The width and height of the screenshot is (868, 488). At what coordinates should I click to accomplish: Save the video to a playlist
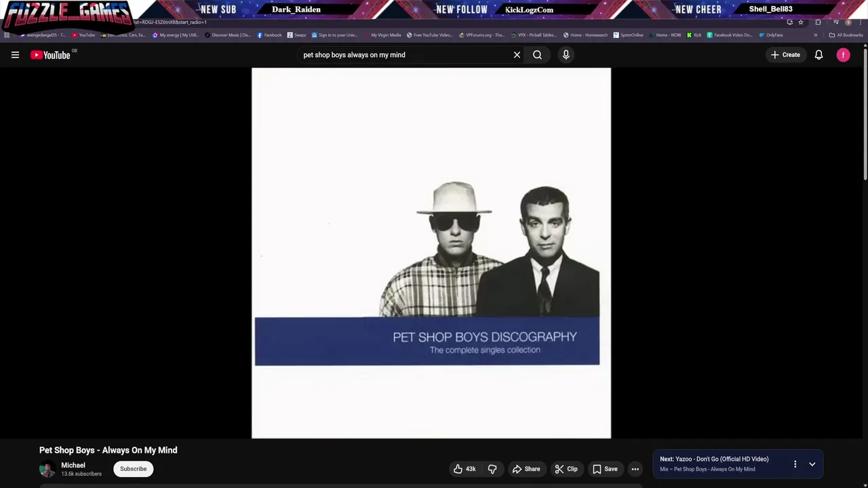(x=605, y=469)
